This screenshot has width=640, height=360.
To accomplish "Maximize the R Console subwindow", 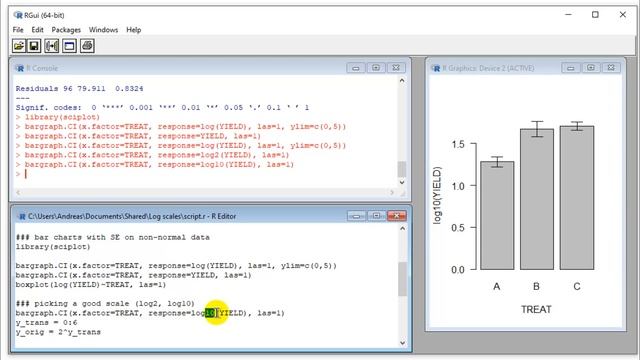I will tap(376, 68).
